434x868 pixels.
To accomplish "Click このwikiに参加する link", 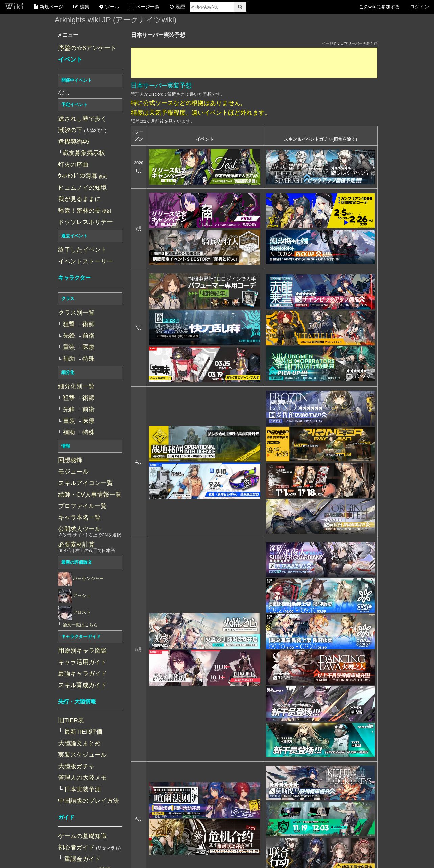I will click(379, 7).
